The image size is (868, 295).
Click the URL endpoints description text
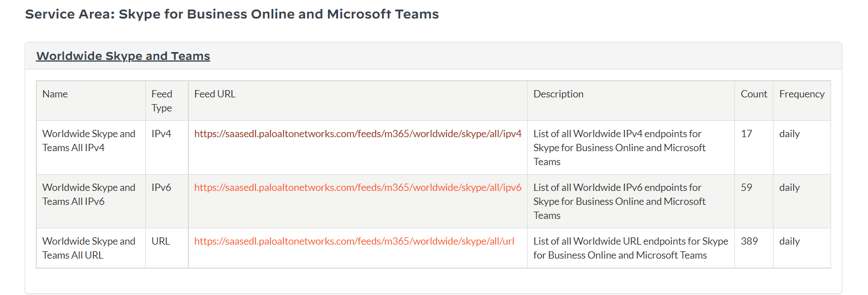pos(631,248)
